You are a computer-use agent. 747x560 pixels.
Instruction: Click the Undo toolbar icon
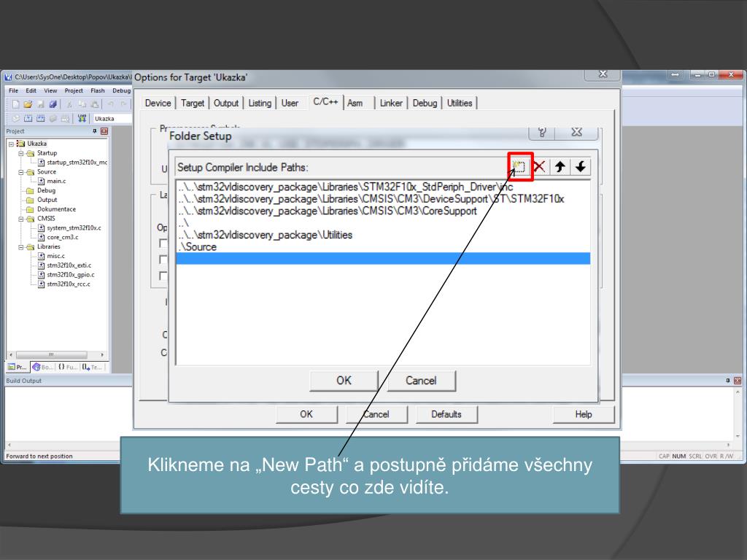tap(111, 104)
